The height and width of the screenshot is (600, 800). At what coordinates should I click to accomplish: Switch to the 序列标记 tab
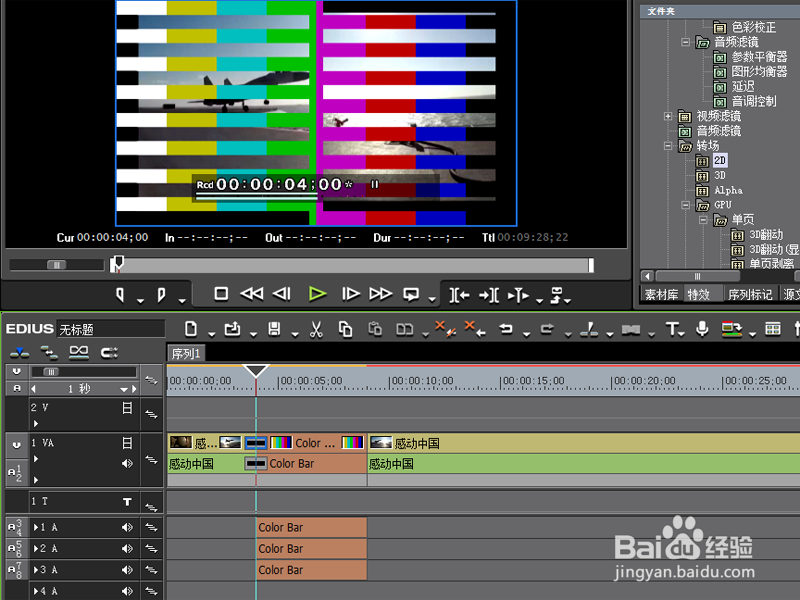point(749,294)
